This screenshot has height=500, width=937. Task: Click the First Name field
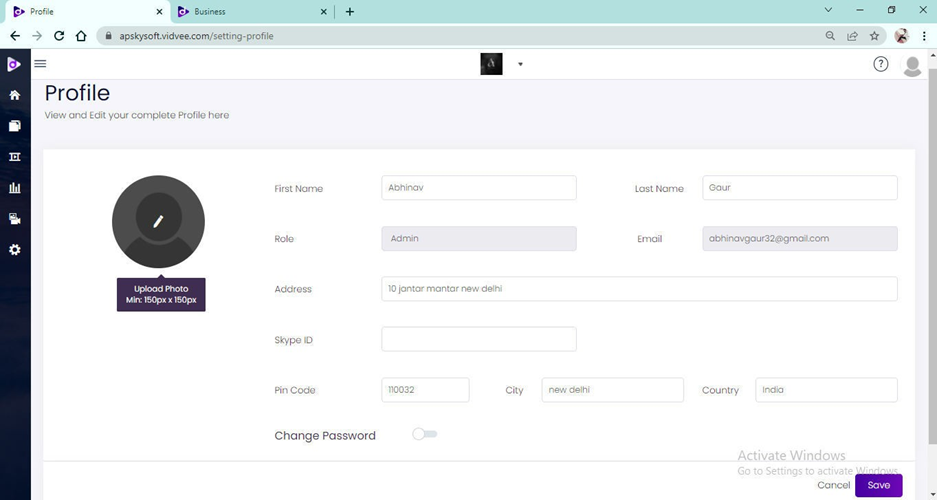point(479,188)
